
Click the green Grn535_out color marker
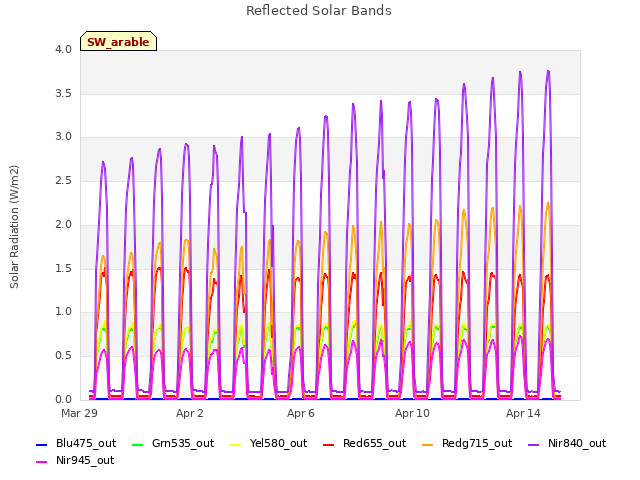pos(138,444)
